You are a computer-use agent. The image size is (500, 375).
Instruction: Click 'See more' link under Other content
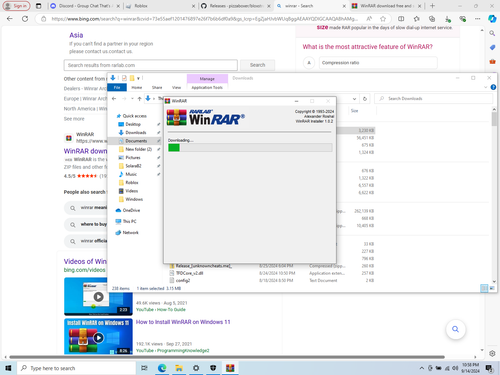tap(74, 119)
